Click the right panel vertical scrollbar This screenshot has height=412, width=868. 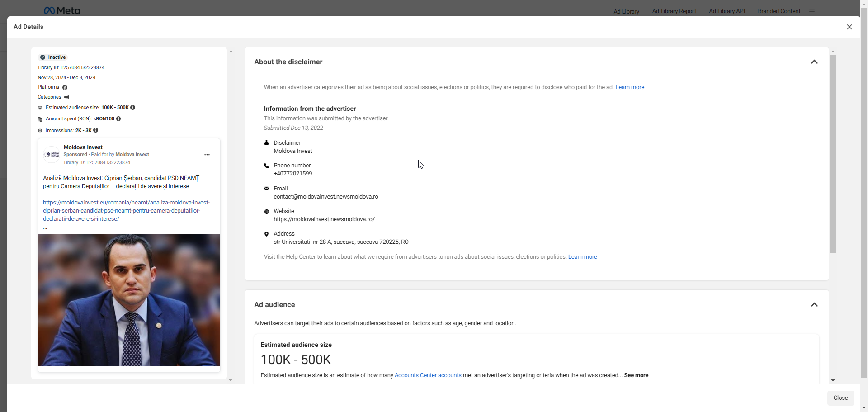pos(833,154)
